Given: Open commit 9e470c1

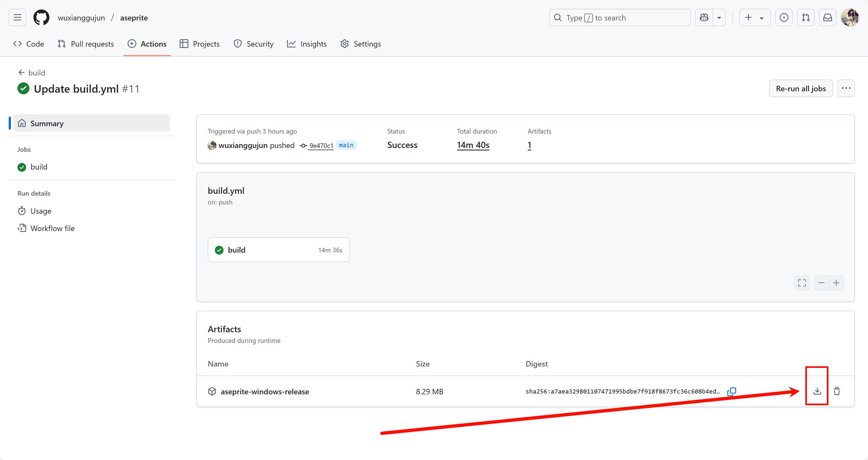Looking at the screenshot, I should coord(321,146).
